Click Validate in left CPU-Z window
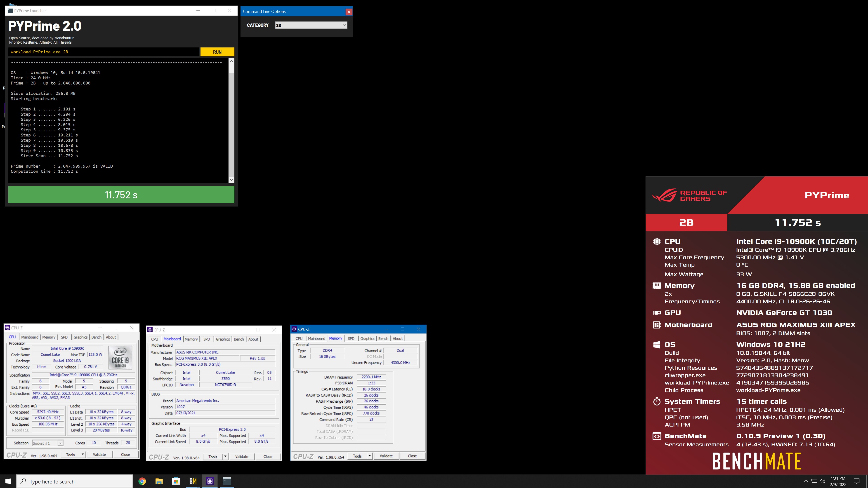 (99, 455)
